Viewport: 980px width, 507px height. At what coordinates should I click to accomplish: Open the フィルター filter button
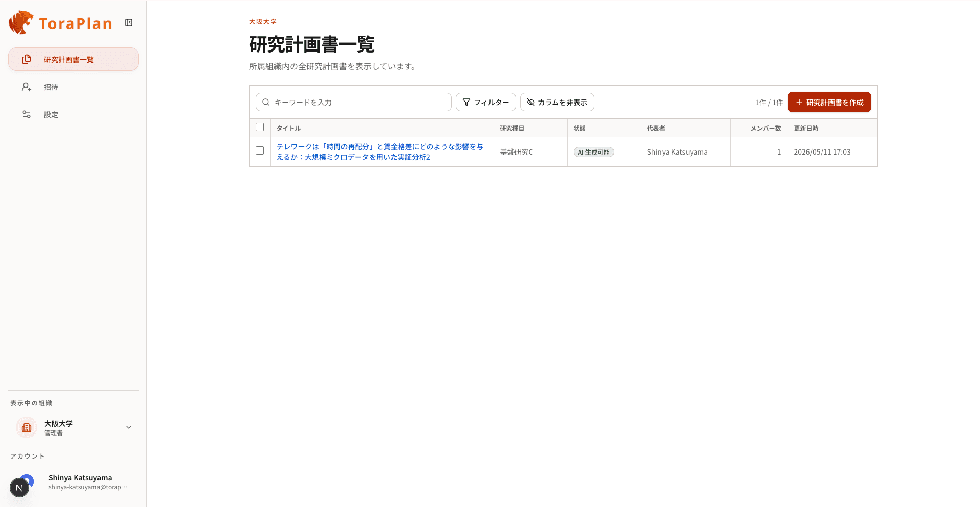(485, 102)
